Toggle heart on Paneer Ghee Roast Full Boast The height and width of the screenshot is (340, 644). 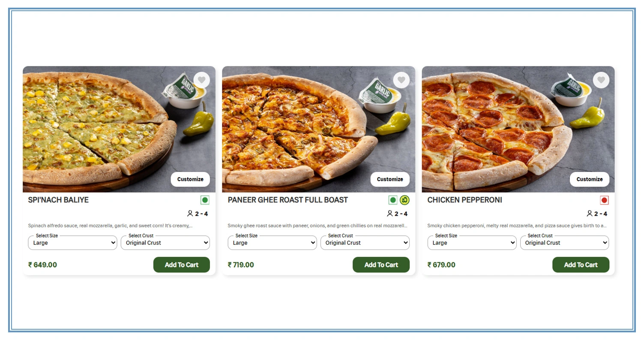click(401, 80)
